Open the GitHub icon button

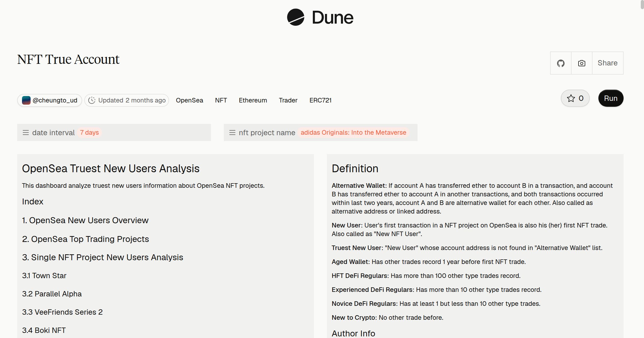(x=561, y=63)
